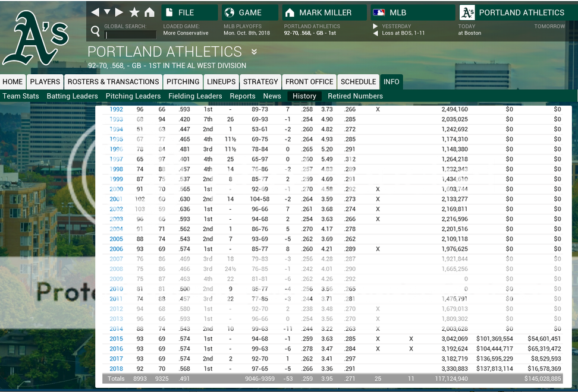The width and height of the screenshot is (578, 392).
Task: Click the TOMORROW schedule label
Action: click(x=549, y=26)
